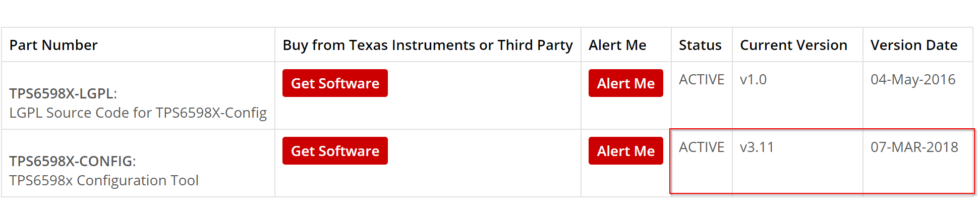The width and height of the screenshot is (980, 204).
Task: Click the v1.0 version cell
Action: click(753, 79)
